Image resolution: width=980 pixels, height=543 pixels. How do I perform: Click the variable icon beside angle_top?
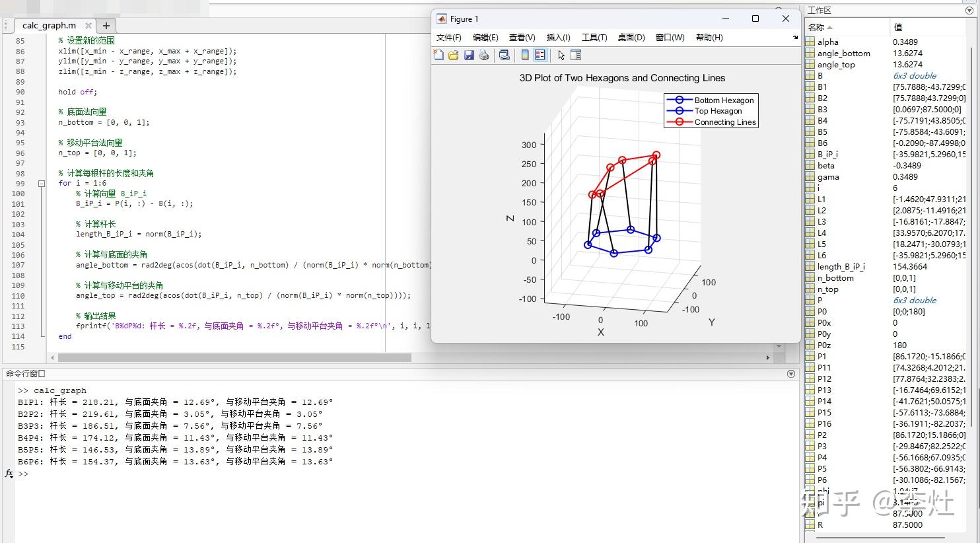810,65
